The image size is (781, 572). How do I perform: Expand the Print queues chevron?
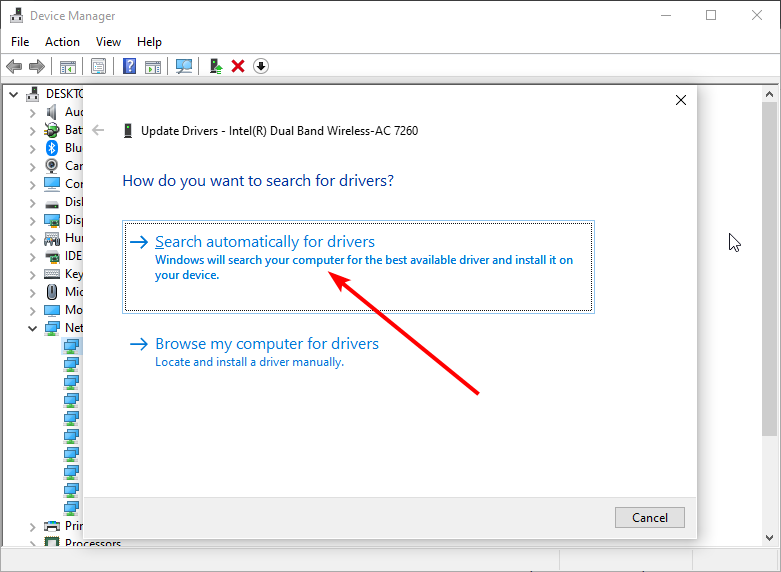(33, 526)
